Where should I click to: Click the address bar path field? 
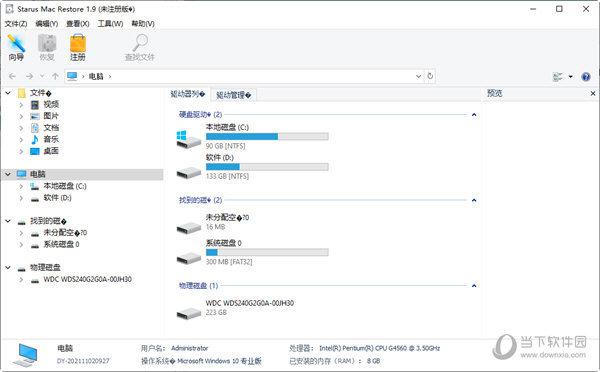pyautogui.click(x=244, y=76)
